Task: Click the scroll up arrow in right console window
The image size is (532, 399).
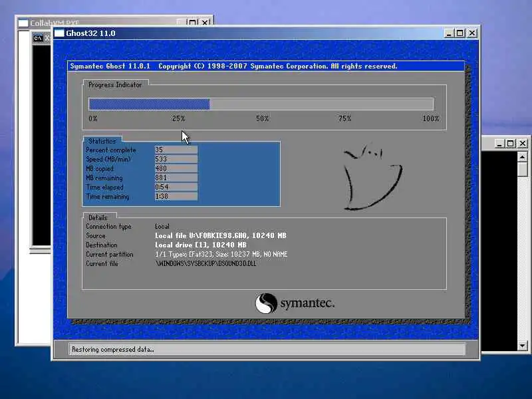Action: tap(523, 157)
